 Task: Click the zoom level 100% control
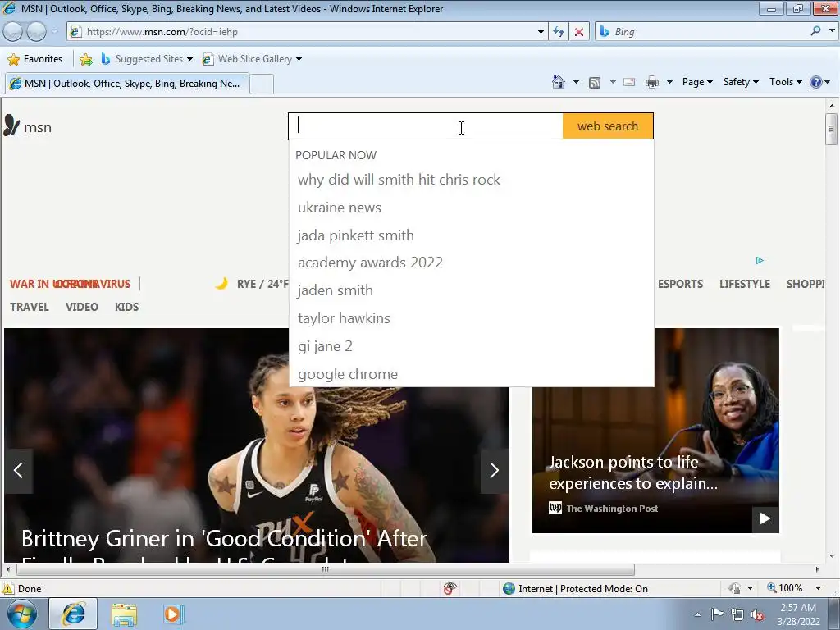point(785,588)
